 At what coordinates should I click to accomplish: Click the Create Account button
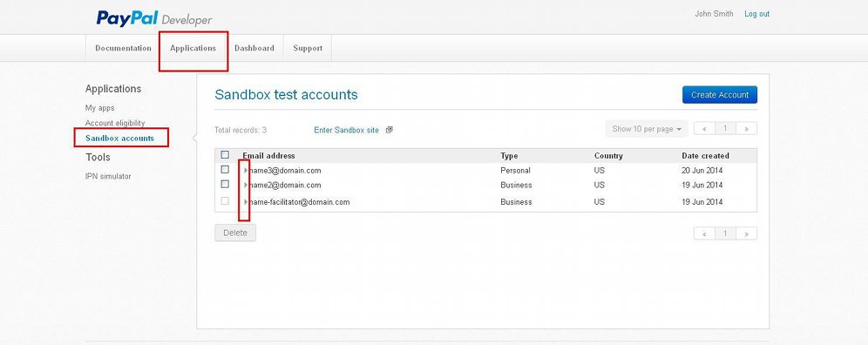tap(720, 95)
